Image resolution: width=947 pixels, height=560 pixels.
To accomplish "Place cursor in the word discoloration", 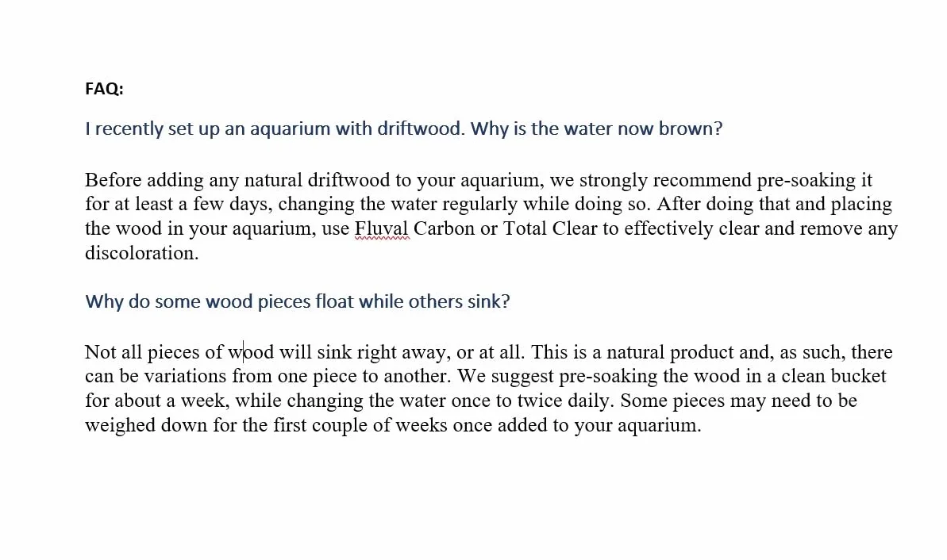I will [x=141, y=253].
